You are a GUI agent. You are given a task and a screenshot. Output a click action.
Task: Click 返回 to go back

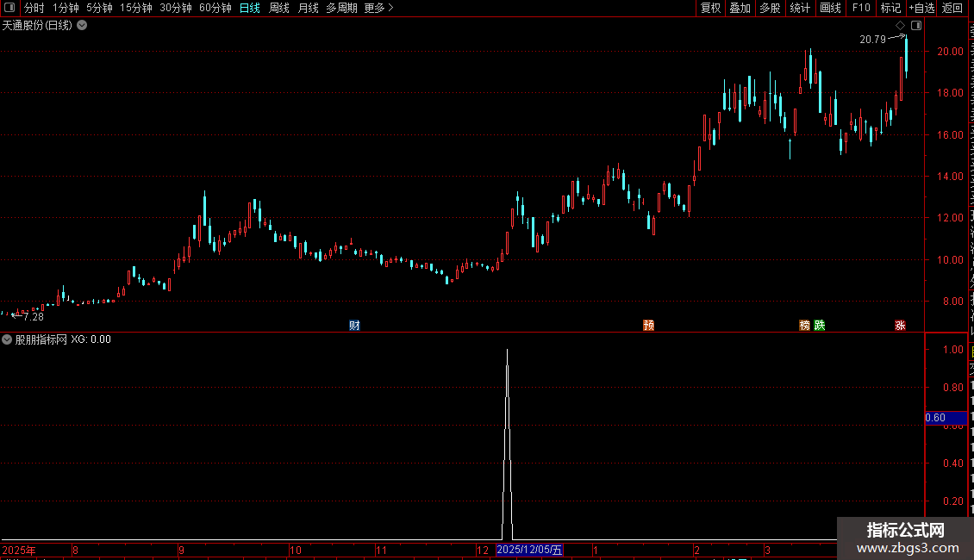click(x=952, y=8)
